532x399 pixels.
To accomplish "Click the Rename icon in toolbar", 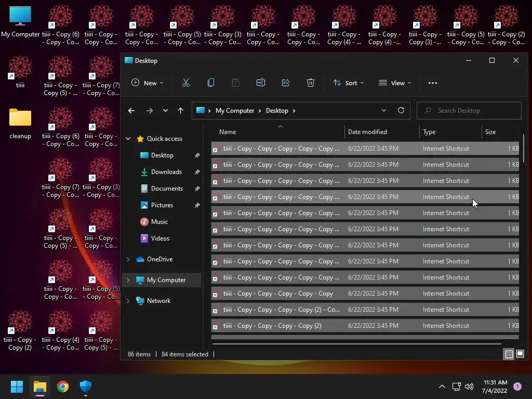I will tap(261, 83).
